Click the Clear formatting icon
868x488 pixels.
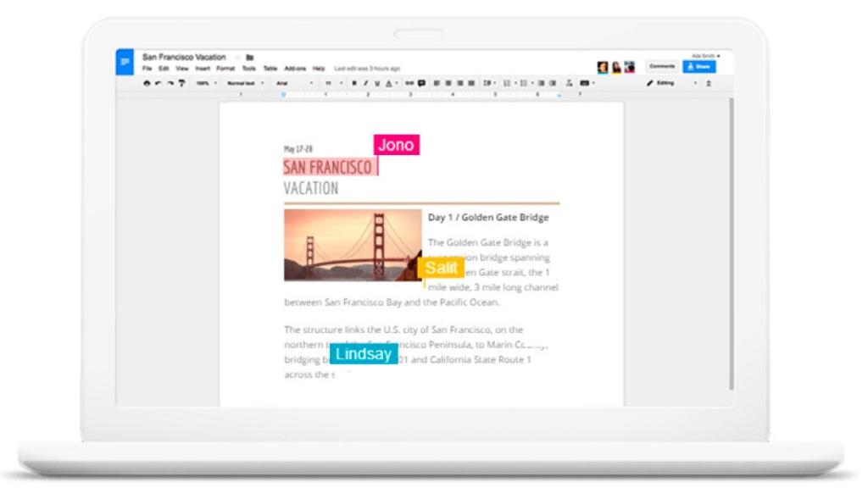570,83
